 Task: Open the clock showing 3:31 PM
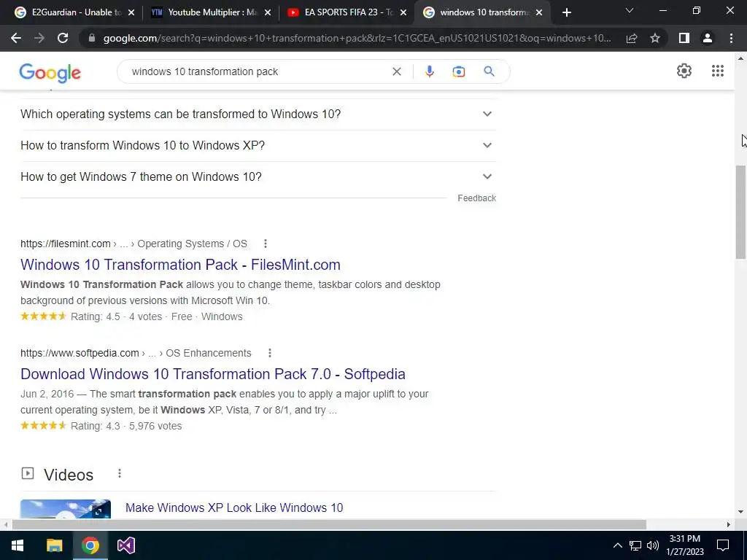[x=684, y=545]
